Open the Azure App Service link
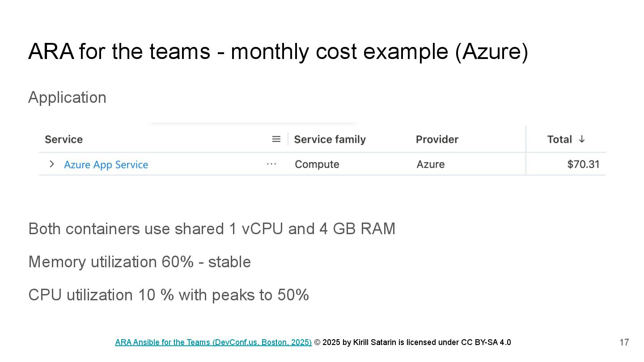Viewport: 644px width, 362px height. pos(106,164)
